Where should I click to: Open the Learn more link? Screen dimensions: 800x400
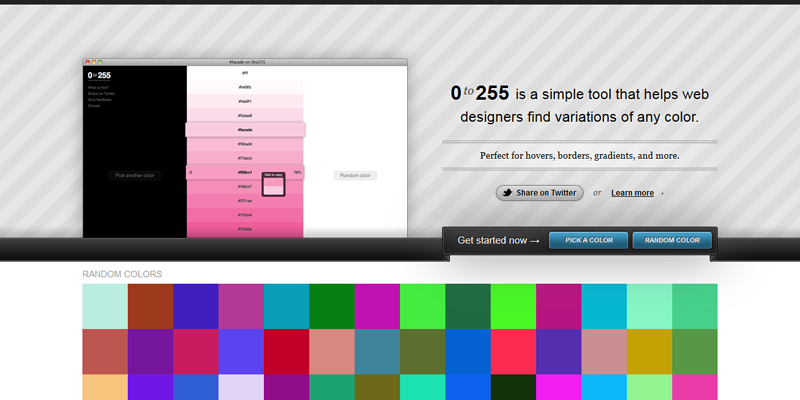[x=632, y=193]
